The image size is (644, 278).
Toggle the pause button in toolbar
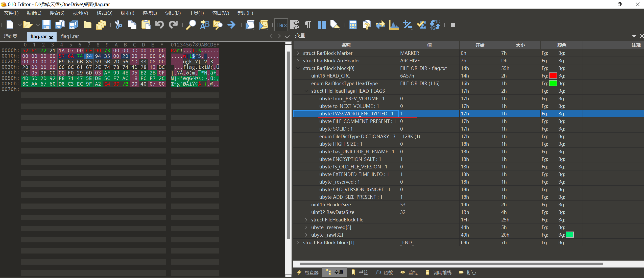coord(453,25)
